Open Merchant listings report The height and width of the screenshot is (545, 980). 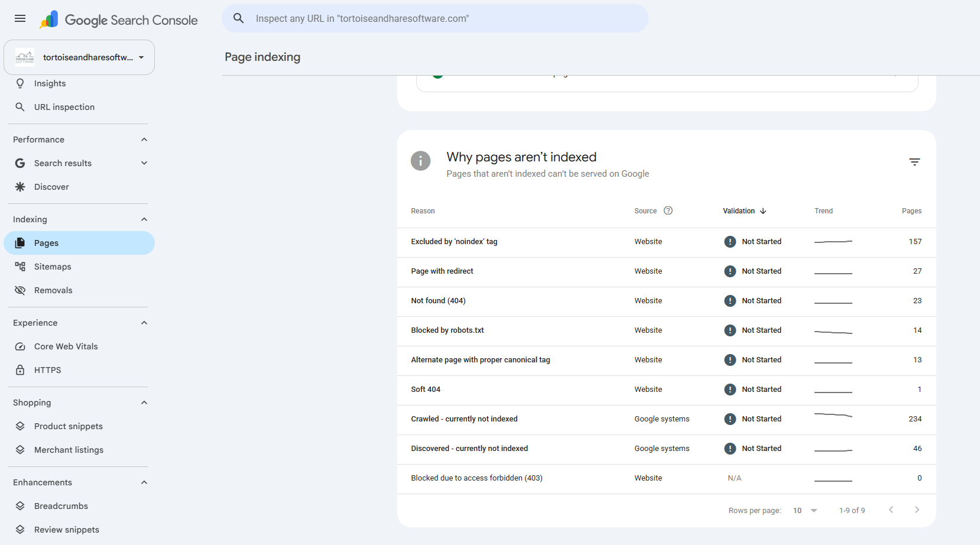click(79, 450)
